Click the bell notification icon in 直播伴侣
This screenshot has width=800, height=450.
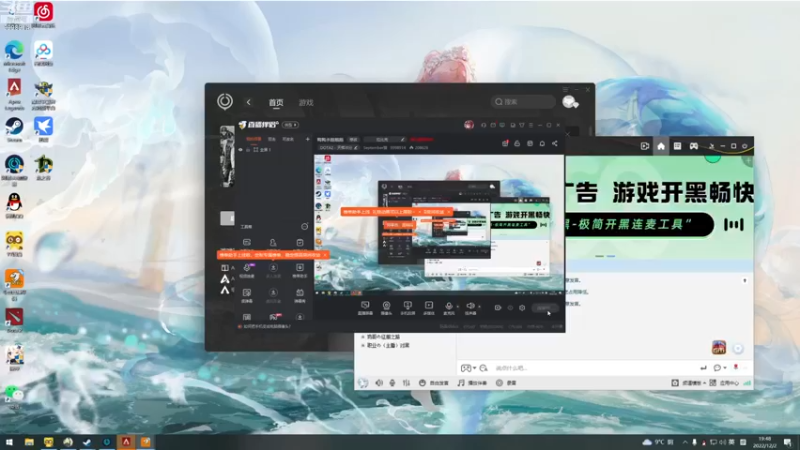coord(542,144)
